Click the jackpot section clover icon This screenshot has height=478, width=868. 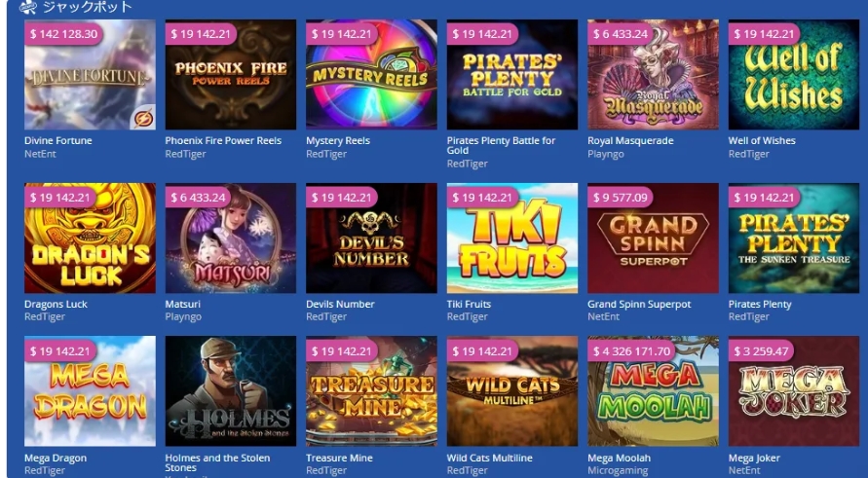(x=27, y=7)
